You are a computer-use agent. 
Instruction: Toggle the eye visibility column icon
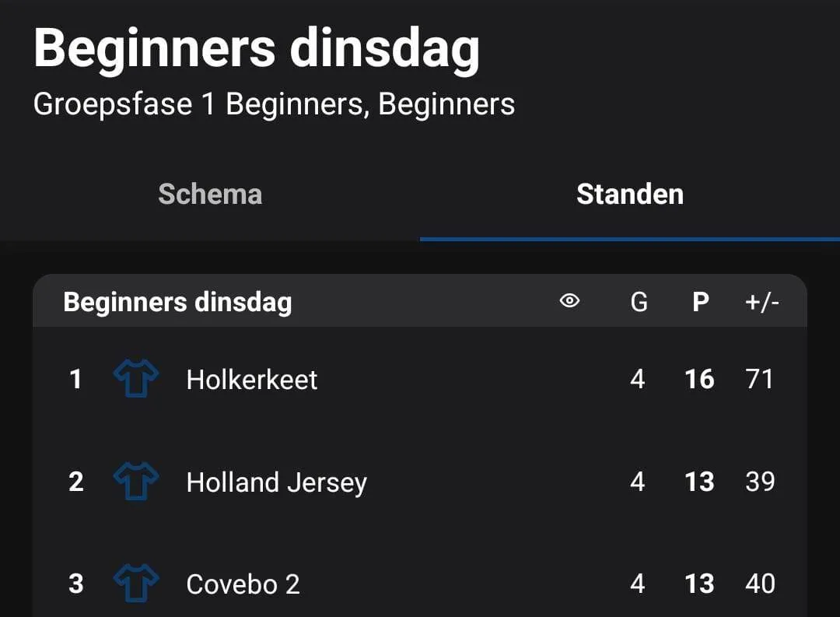pyautogui.click(x=570, y=301)
